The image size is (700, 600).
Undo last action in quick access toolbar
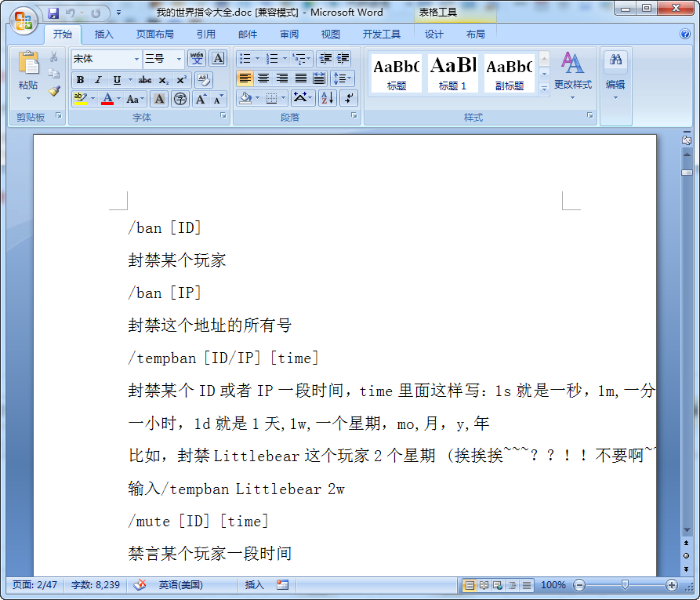point(70,13)
